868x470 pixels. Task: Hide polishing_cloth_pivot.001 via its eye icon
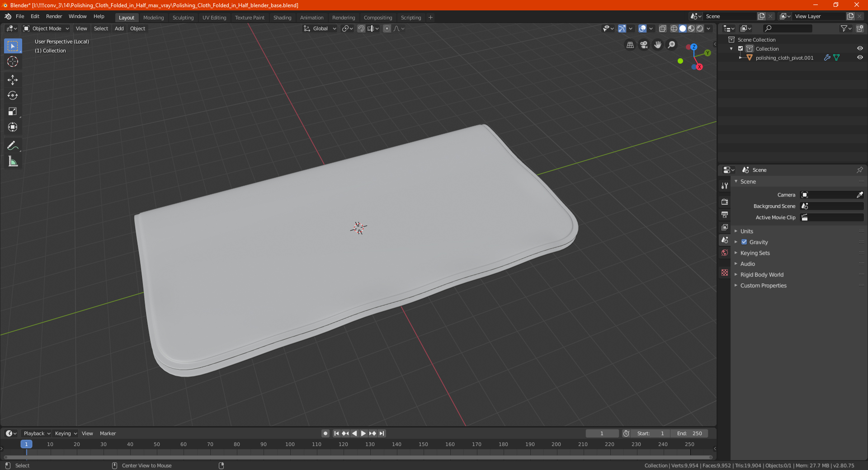[x=860, y=57]
